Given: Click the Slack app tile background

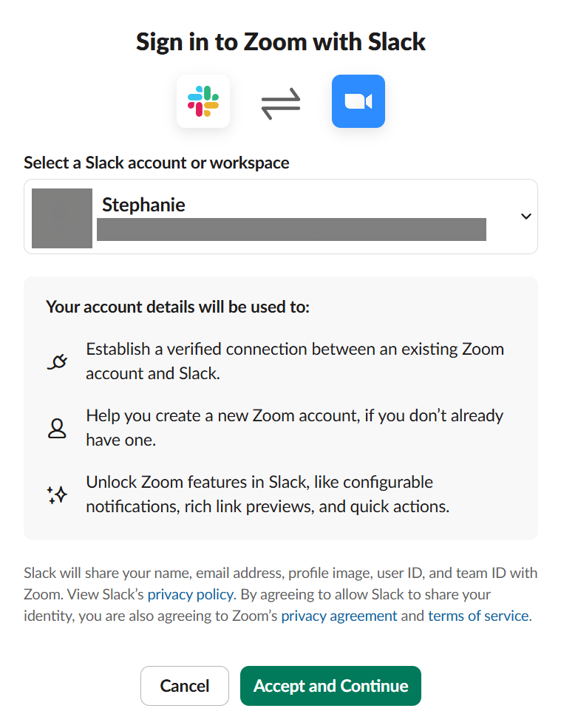Looking at the screenshot, I should [x=203, y=101].
